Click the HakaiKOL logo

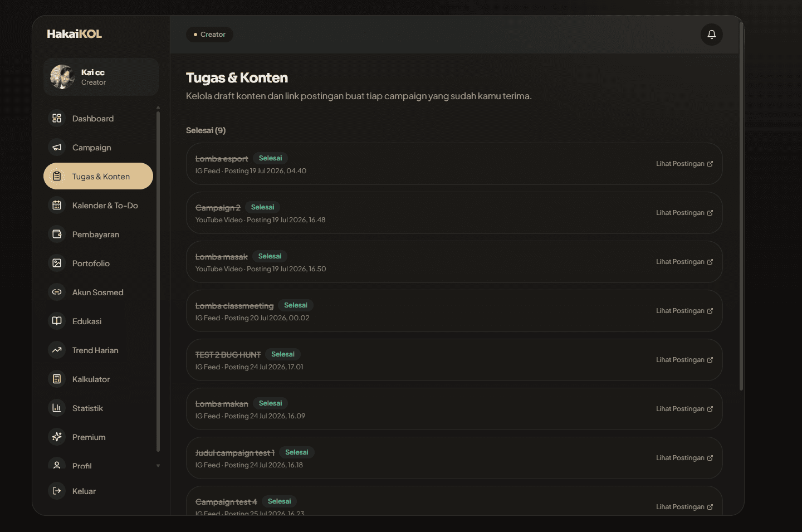74,34
